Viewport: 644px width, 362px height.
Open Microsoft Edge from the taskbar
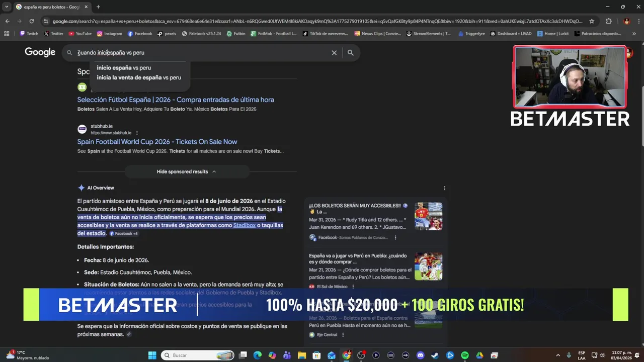point(258,355)
